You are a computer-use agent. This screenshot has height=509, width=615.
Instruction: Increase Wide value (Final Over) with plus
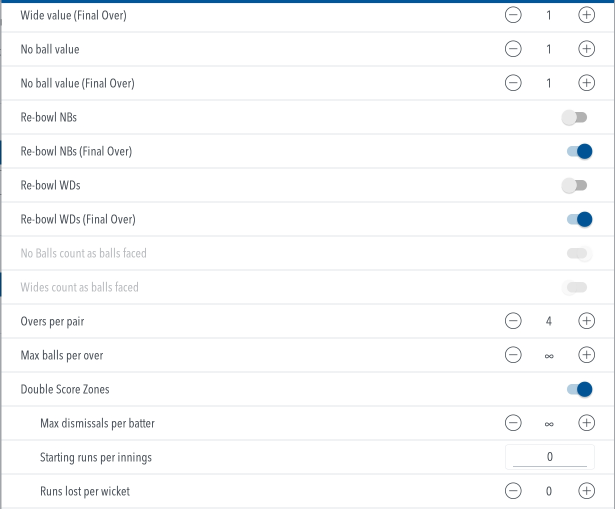click(586, 15)
